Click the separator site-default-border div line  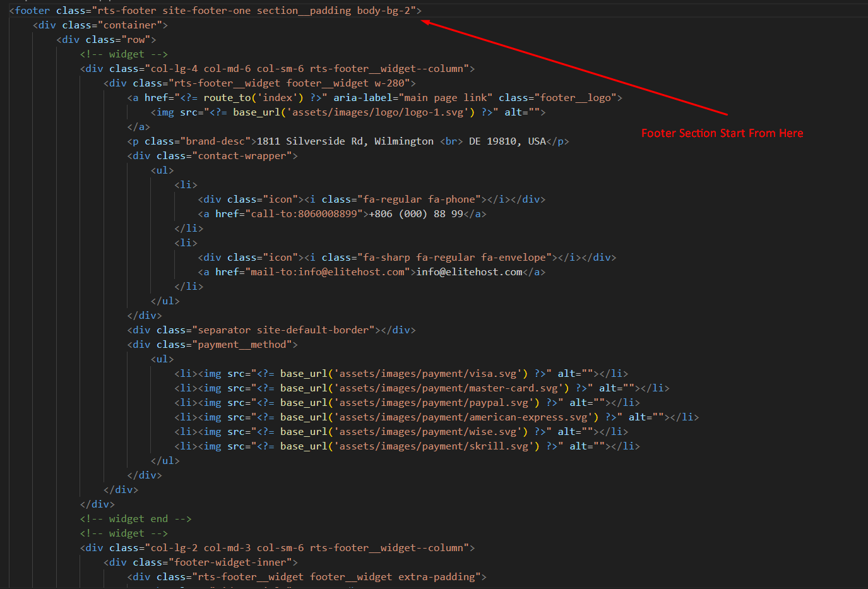[x=271, y=330]
